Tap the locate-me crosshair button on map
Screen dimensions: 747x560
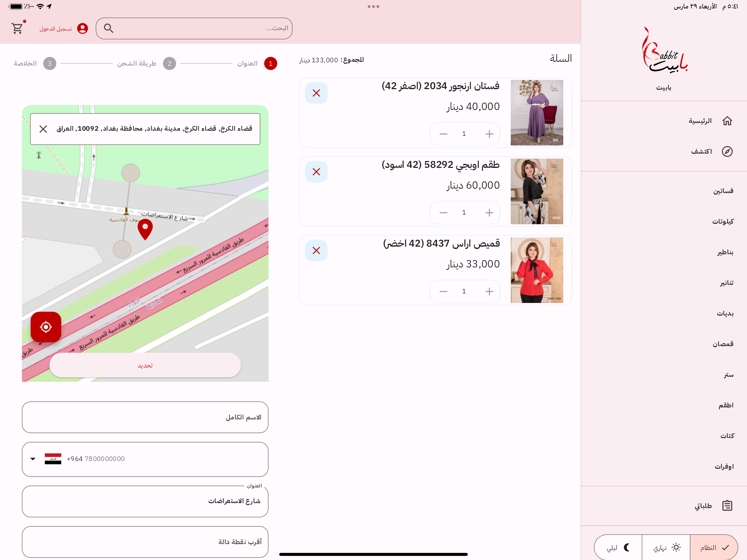(x=46, y=327)
